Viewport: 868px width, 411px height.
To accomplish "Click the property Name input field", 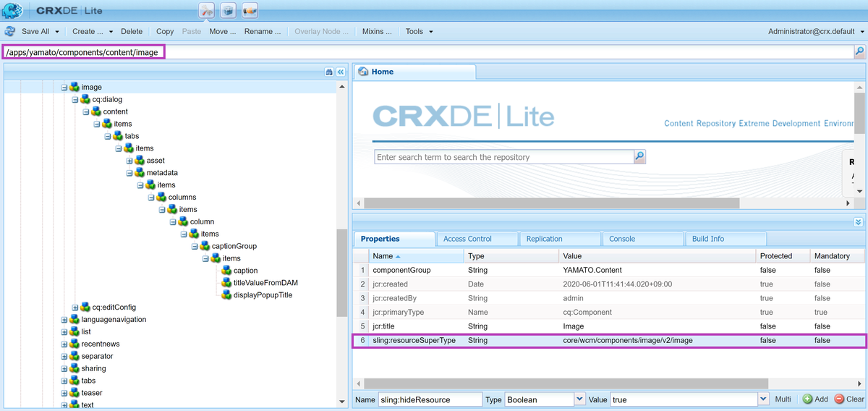I will 430,399.
